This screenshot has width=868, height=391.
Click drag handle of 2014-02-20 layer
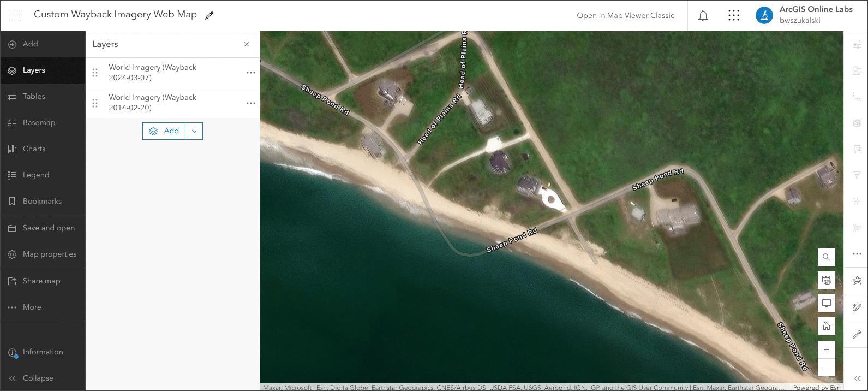tap(95, 103)
